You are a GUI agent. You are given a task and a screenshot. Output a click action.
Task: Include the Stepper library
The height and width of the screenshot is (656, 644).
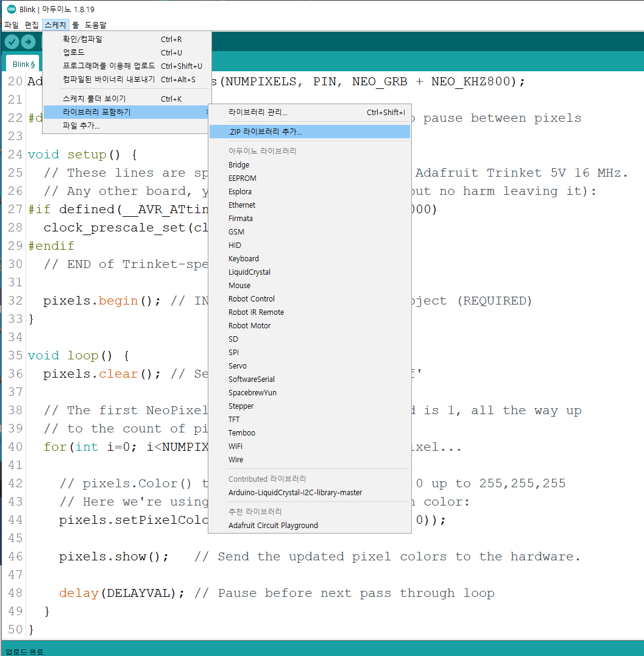(310, 406)
